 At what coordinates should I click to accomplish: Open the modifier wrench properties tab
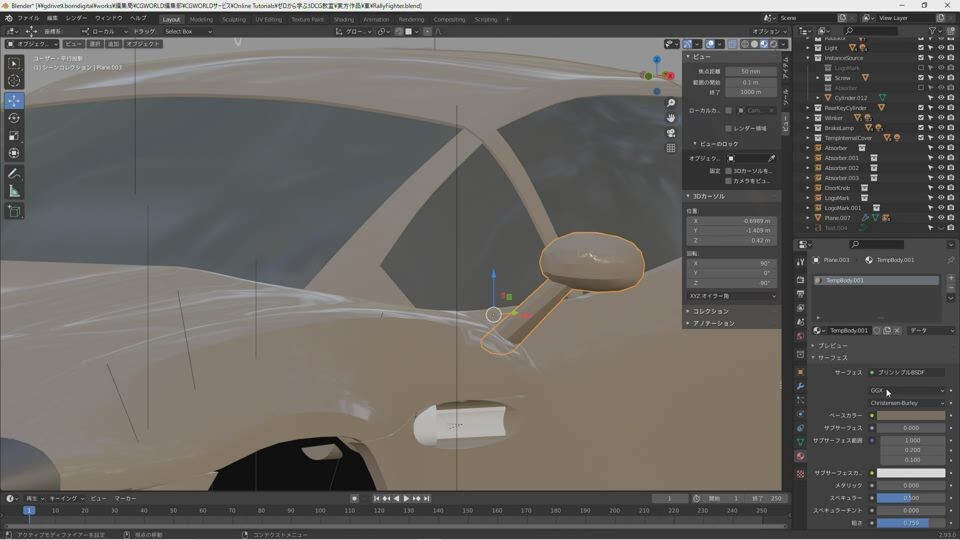click(800, 386)
